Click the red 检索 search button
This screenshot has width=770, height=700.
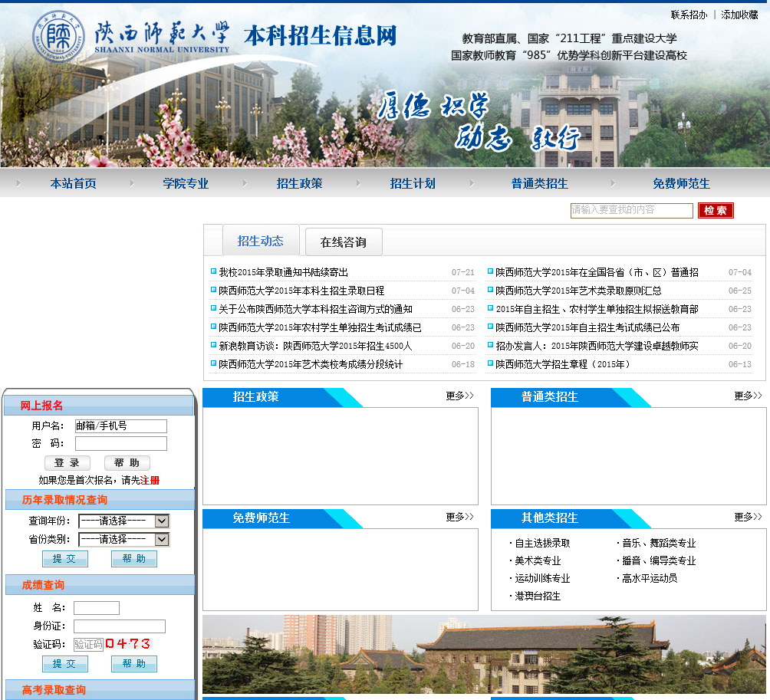coord(716,210)
